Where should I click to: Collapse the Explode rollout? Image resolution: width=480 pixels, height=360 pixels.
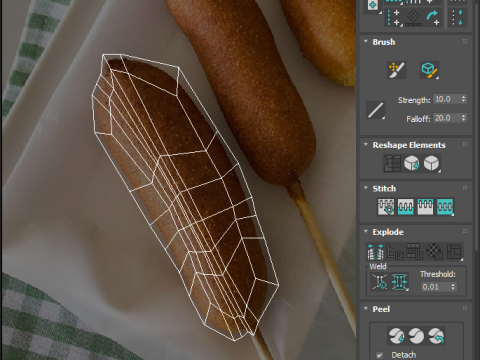366,232
